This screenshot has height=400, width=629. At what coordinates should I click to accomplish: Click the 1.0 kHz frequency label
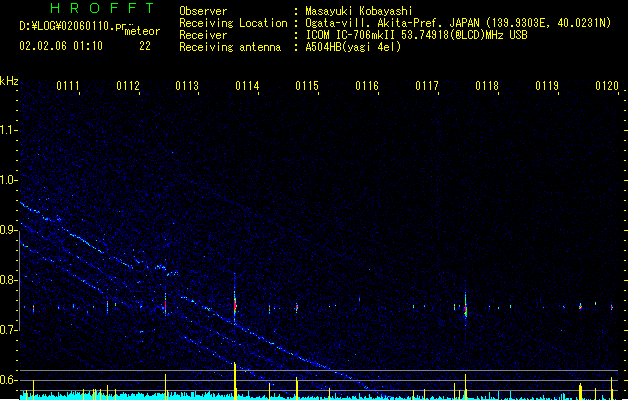[8, 180]
